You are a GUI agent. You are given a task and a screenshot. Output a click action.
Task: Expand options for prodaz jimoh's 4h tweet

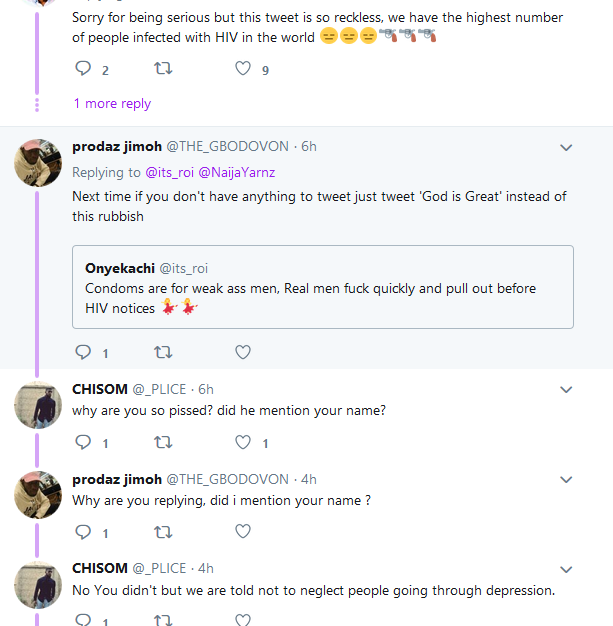click(566, 481)
